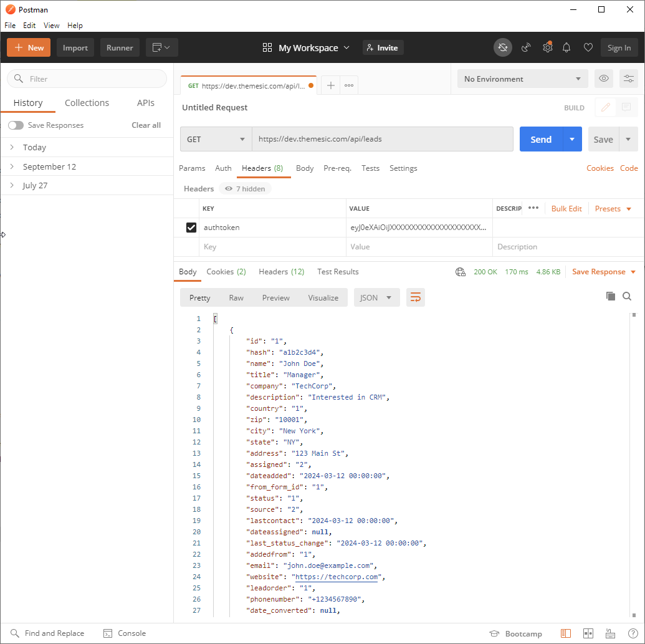The width and height of the screenshot is (645, 644).
Task: Copy response body to clipboard
Action: tap(611, 296)
